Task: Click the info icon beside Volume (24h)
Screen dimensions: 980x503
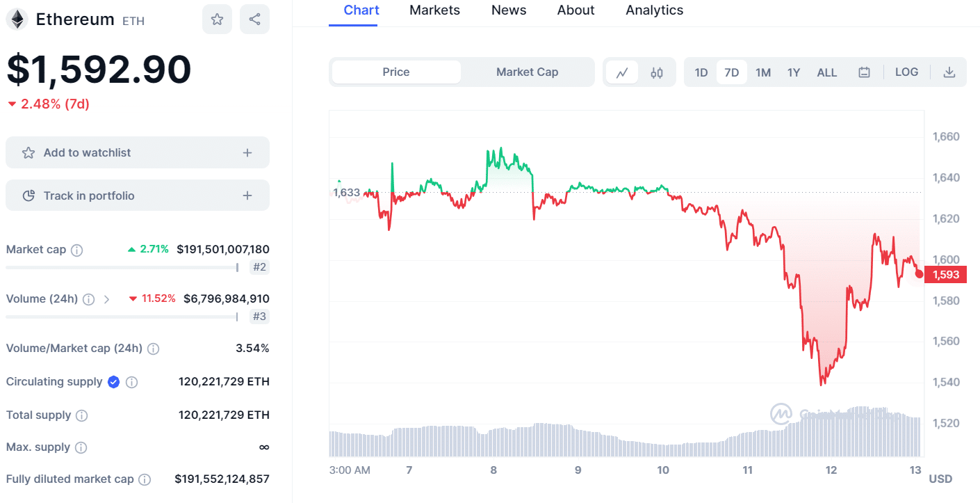Action: click(88, 299)
